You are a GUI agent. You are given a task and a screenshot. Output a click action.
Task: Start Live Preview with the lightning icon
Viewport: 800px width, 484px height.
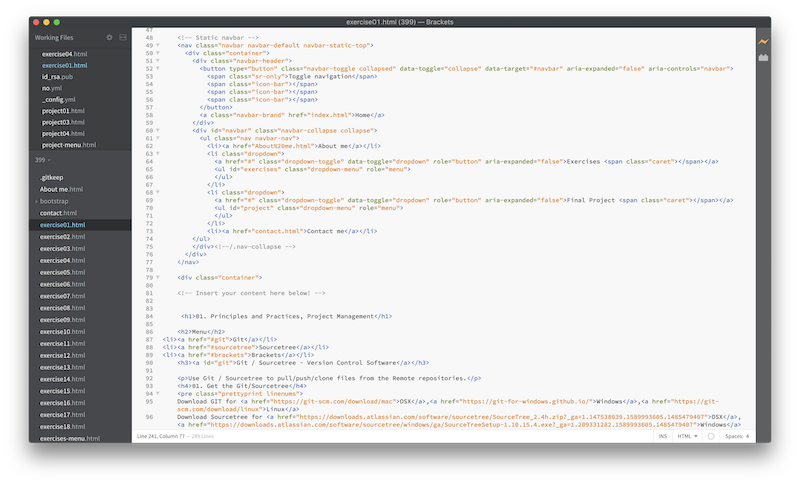tap(763, 41)
